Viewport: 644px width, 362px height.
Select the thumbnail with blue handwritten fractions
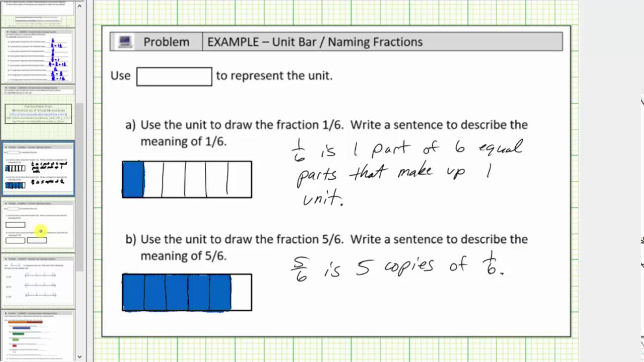38,56
